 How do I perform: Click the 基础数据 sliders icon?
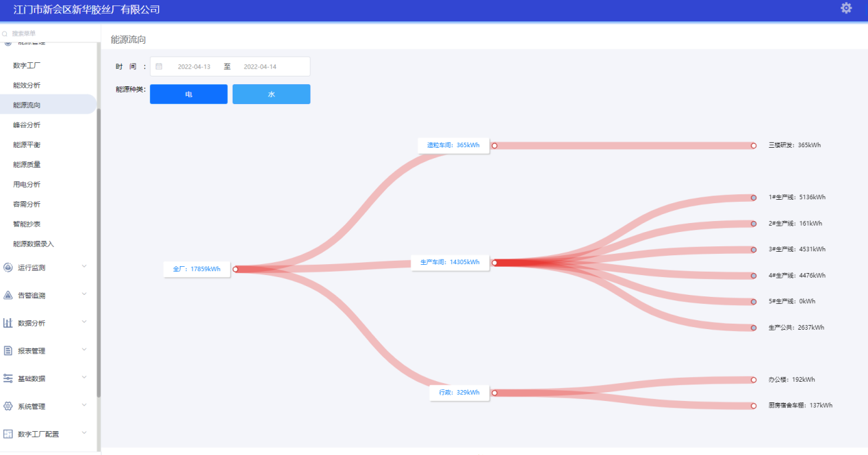click(8, 378)
